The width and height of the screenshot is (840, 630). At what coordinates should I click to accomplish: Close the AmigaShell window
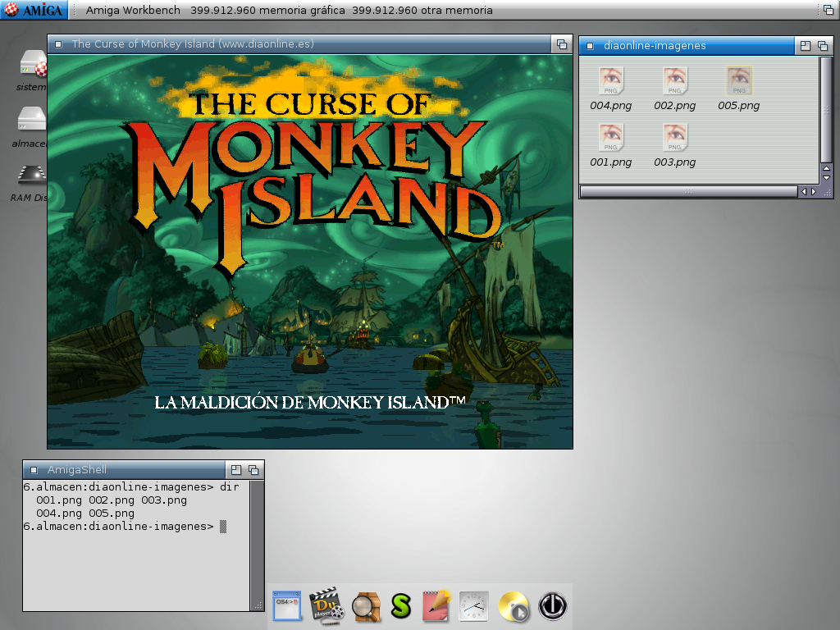[x=34, y=470]
